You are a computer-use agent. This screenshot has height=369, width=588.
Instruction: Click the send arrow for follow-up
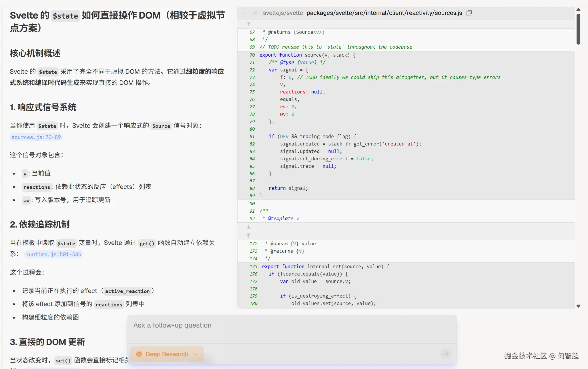click(x=446, y=354)
